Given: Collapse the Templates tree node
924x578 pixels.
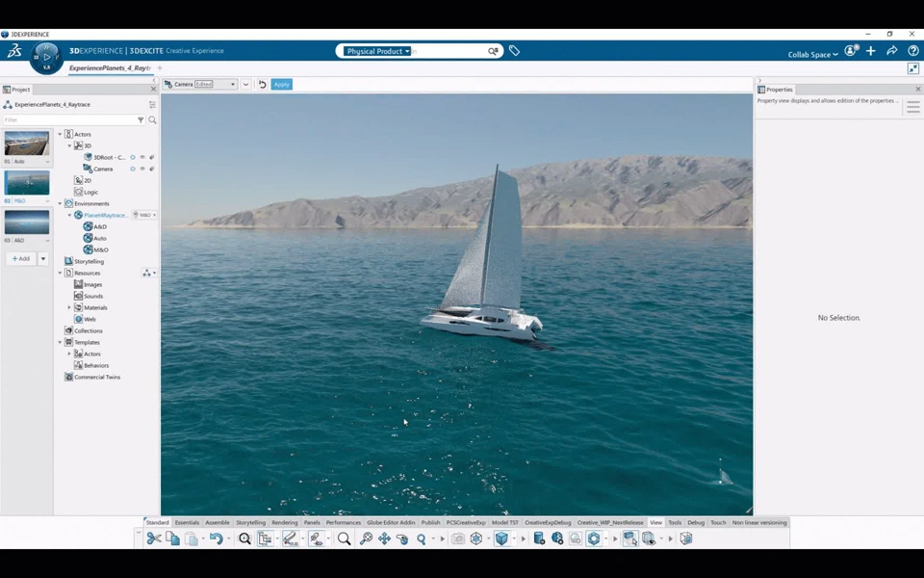Looking at the screenshot, I should [x=60, y=342].
